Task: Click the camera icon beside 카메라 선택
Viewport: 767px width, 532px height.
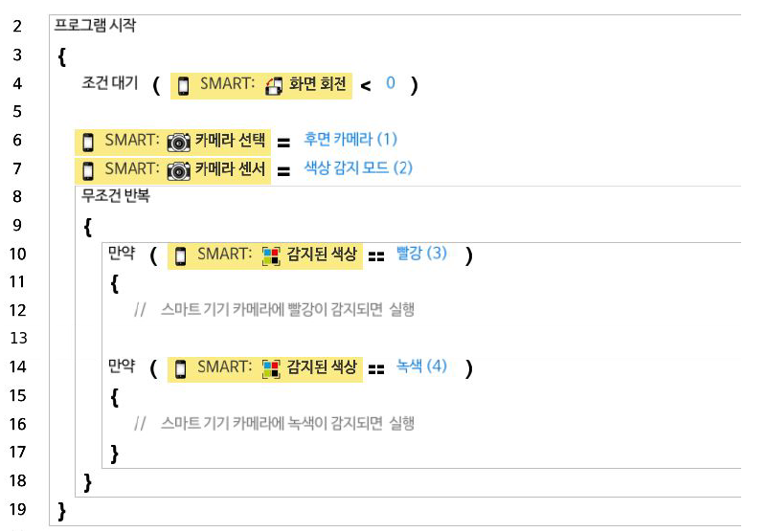Action: 179,143
